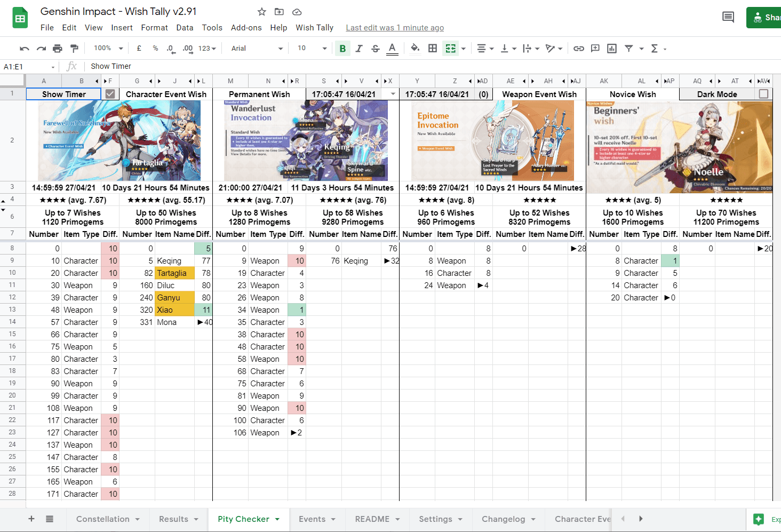Decrease decimal places icon

[171, 49]
